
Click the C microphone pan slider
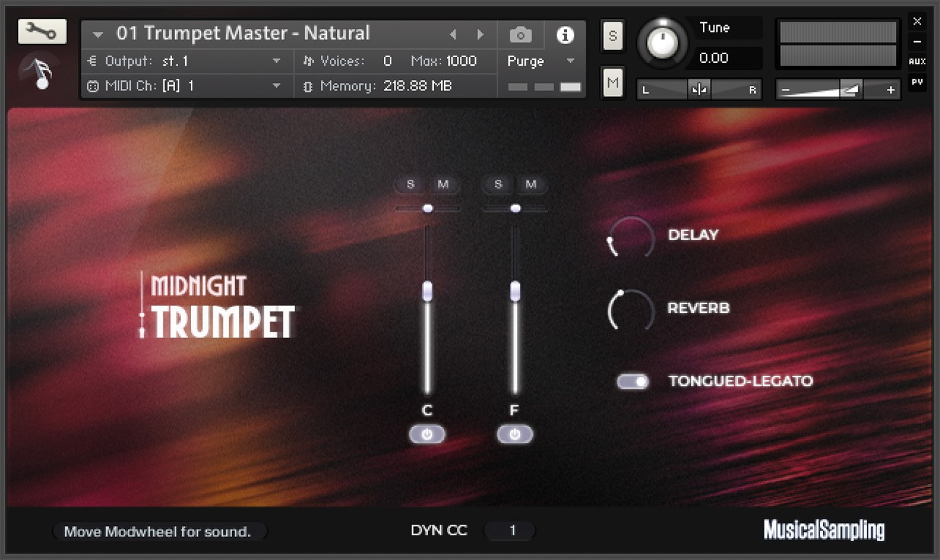tap(427, 208)
